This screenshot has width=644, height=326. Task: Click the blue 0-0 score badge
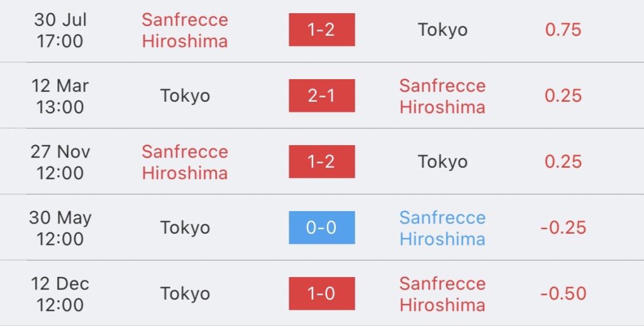point(321,227)
